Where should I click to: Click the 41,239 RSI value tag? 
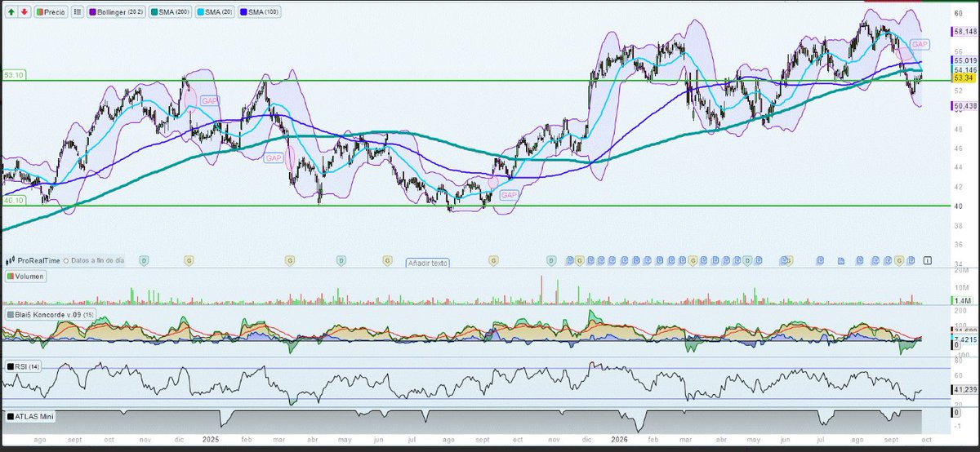pyautogui.click(x=965, y=389)
